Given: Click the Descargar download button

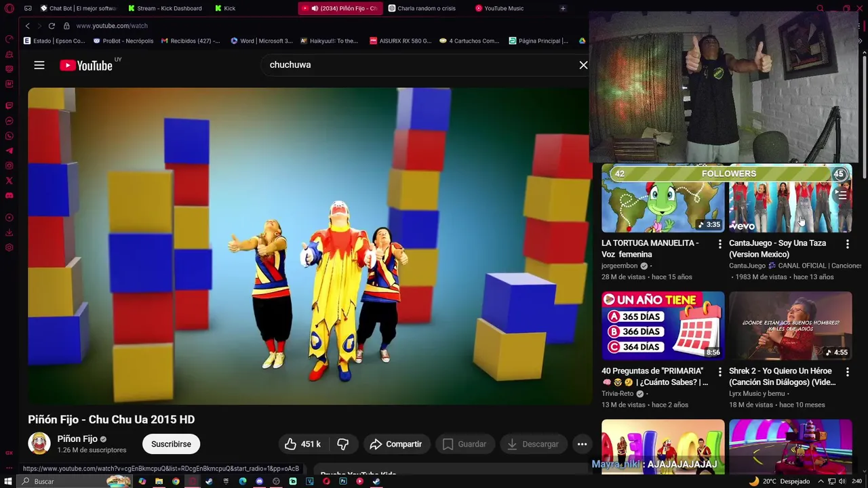Looking at the screenshot, I should [533, 444].
